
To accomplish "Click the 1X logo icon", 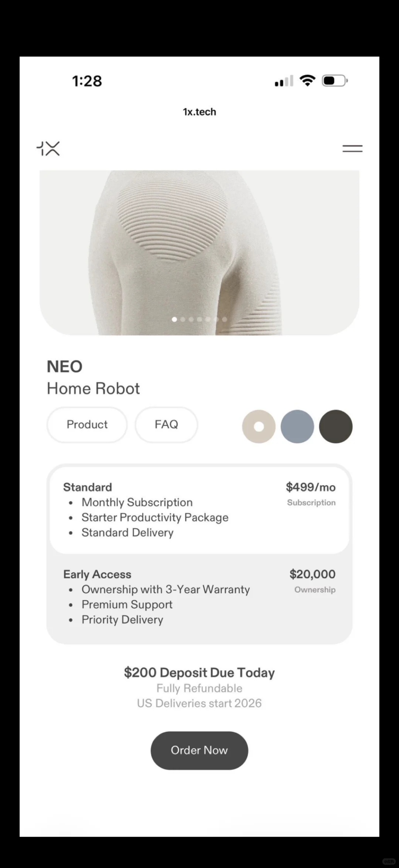I will [48, 149].
